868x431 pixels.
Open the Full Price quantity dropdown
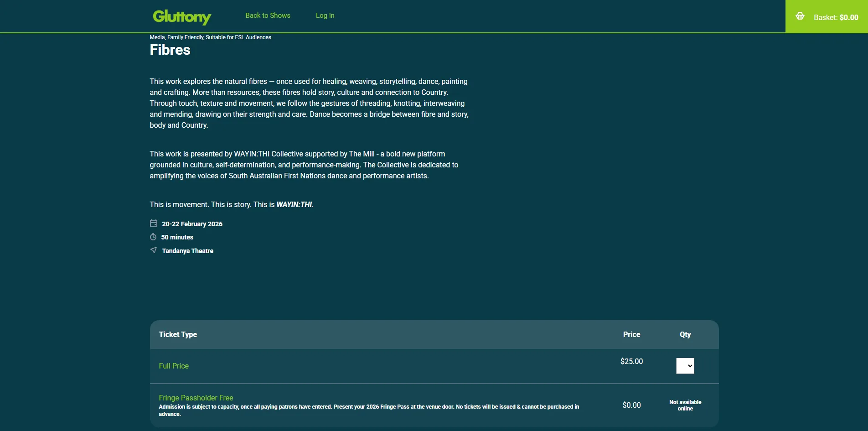685,366
